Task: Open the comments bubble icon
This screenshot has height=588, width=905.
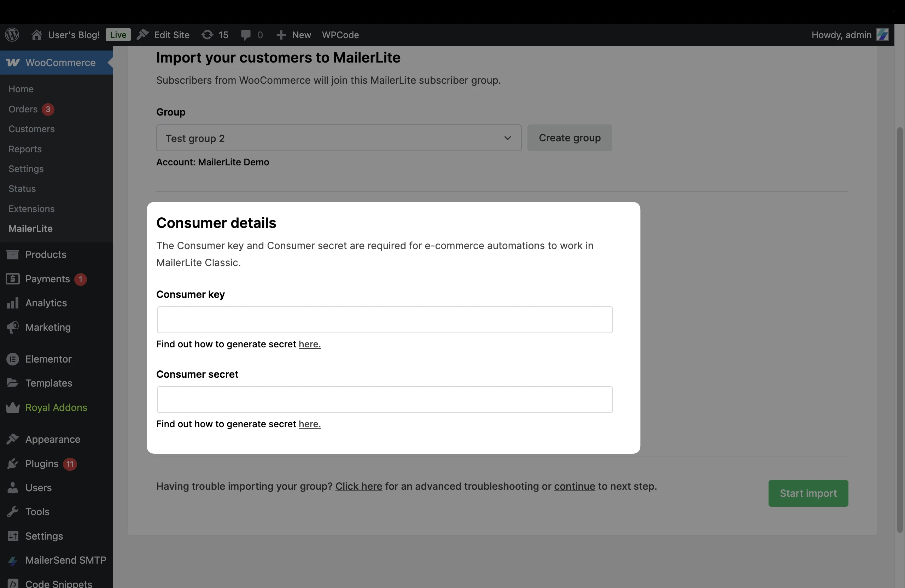Action: 246,35
